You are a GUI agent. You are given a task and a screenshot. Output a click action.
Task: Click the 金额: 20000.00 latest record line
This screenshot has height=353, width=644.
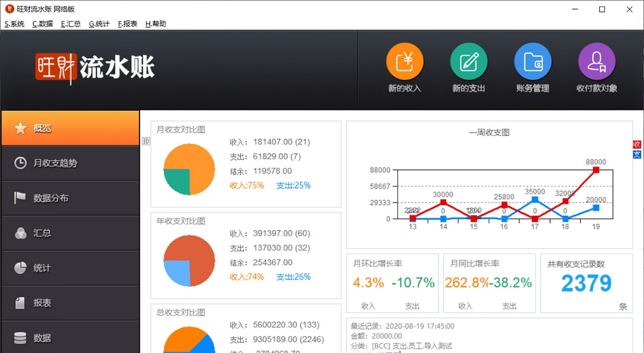point(376,336)
